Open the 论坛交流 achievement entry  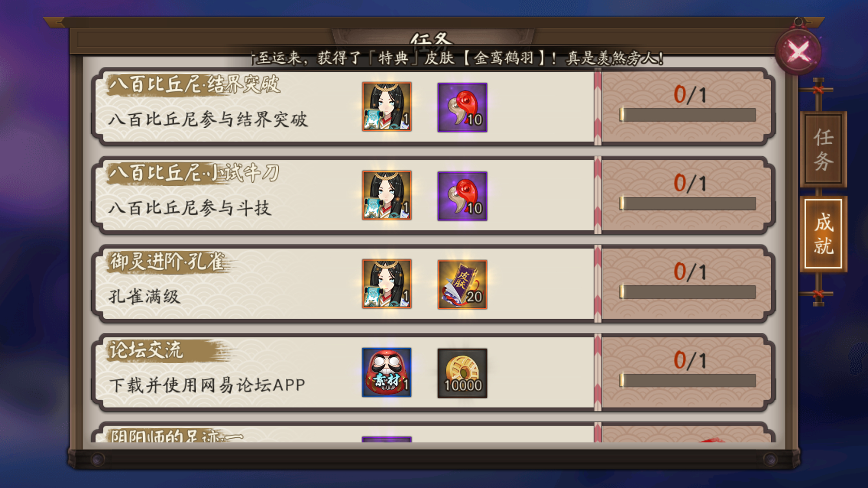click(x=432, y=372)
